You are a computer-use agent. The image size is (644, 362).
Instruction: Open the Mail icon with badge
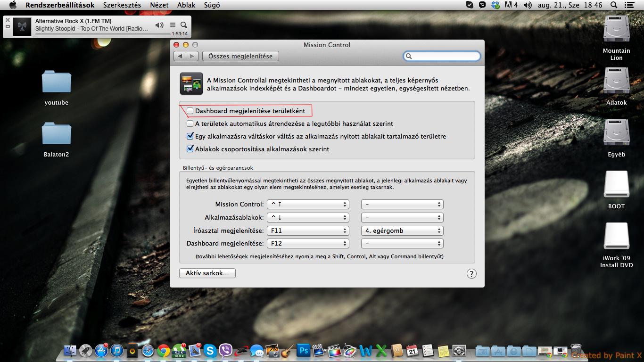click(195, 351)
